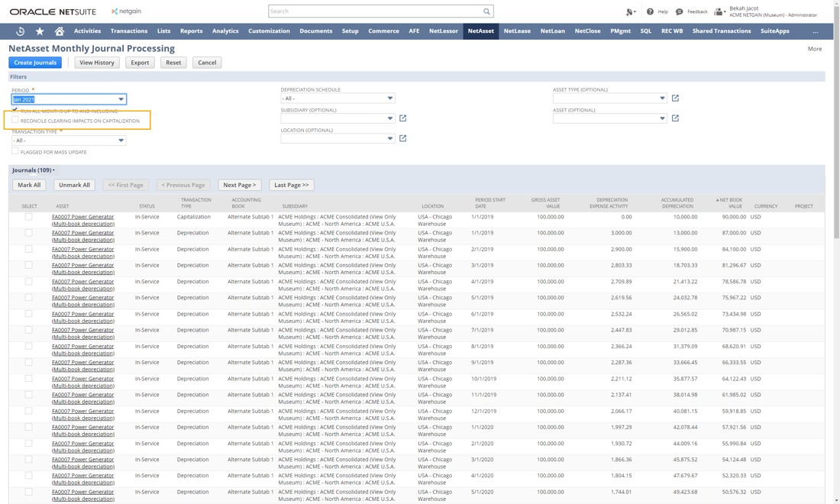This screenshot has width=840, height=504.
Task: Sort by Net Book Value column header
Action: tap(729, 203)
